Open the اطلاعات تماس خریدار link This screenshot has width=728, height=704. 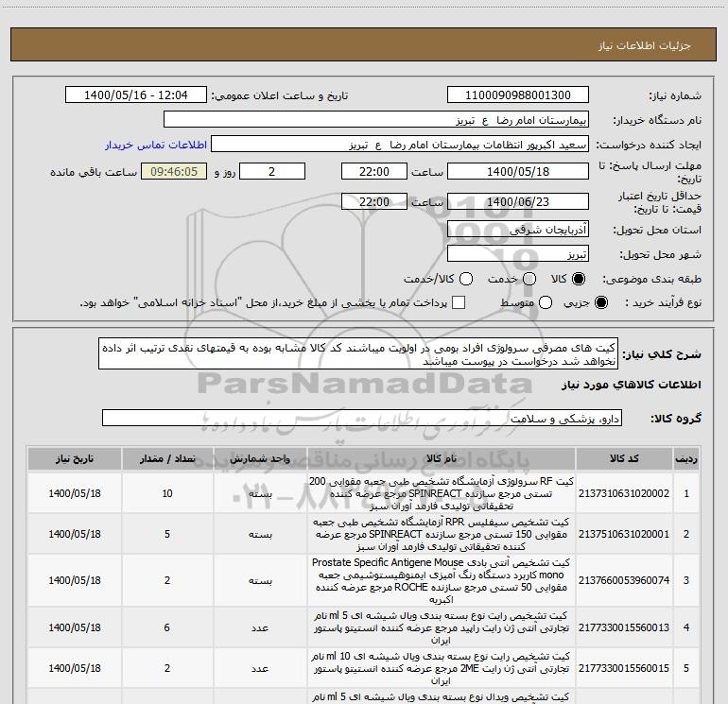click(x=156, y=145)
